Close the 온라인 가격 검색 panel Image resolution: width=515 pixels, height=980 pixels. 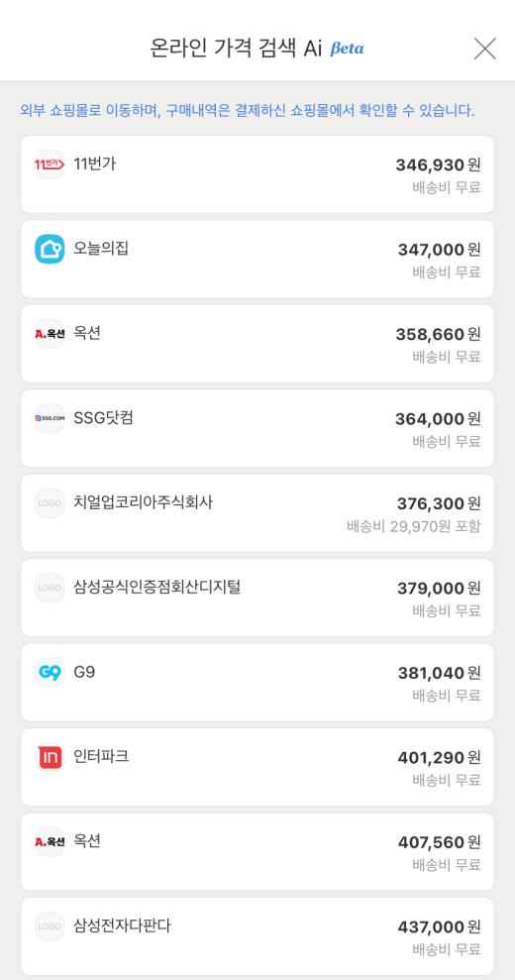(485, 49)
